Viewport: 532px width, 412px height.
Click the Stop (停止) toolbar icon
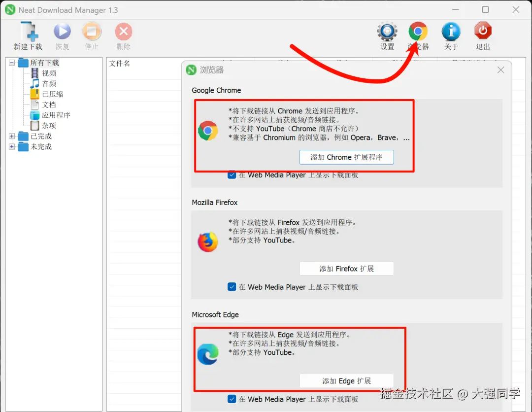click(92, 32)
